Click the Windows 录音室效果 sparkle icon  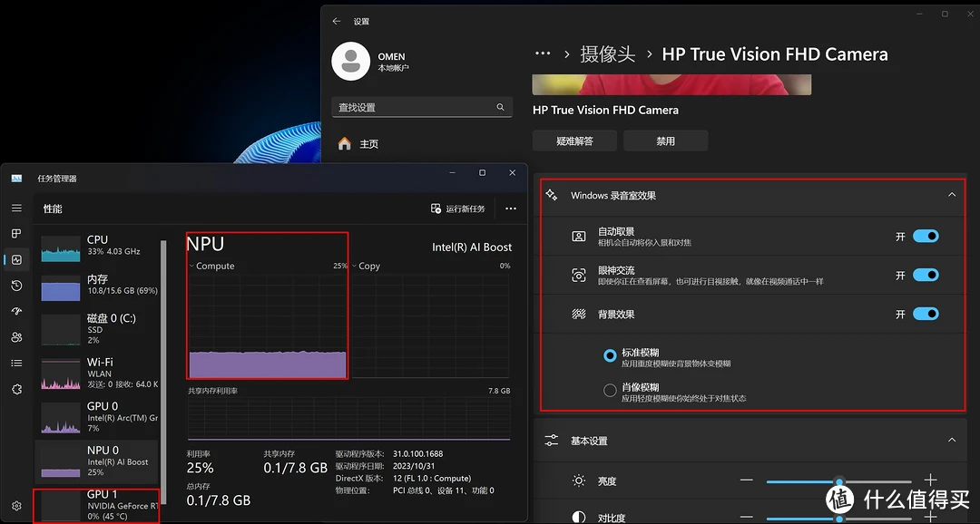552,195
